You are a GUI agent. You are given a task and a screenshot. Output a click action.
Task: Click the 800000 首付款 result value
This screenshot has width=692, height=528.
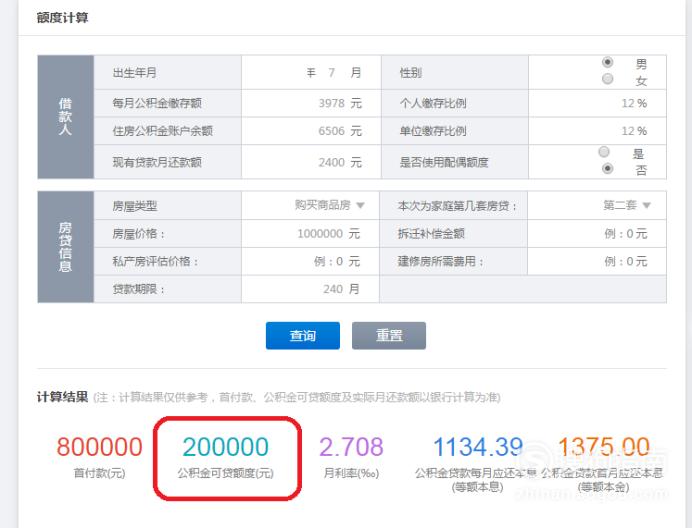coord(99,447)
